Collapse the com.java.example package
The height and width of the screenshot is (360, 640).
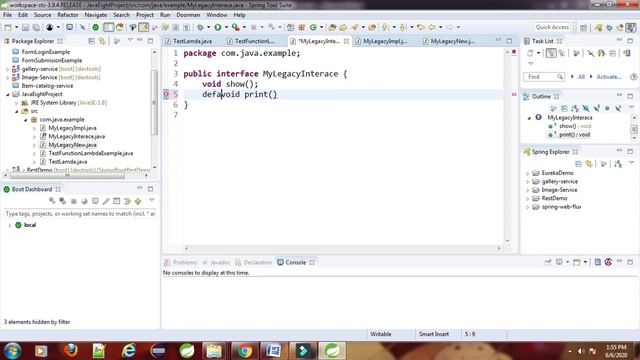pos(26,120)
